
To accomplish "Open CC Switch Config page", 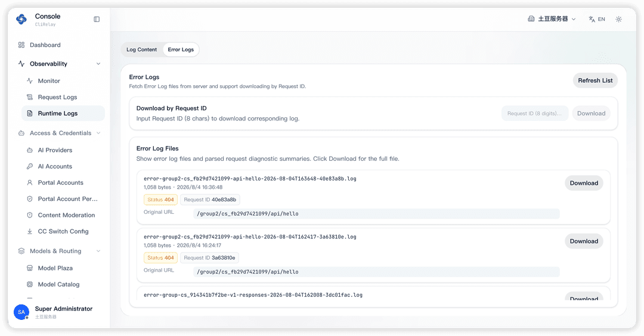I will coord(63,231).
